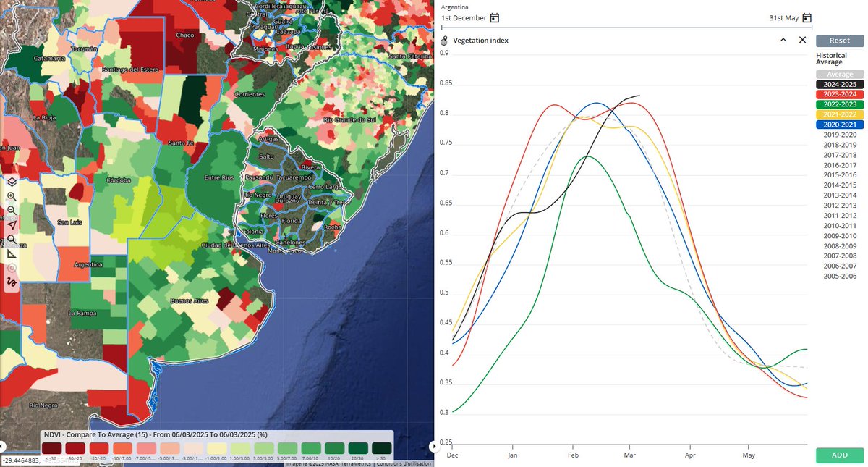
Task: Select the triangle ruler measure tool
Action: pyautogui.click(x=12, y=253)
